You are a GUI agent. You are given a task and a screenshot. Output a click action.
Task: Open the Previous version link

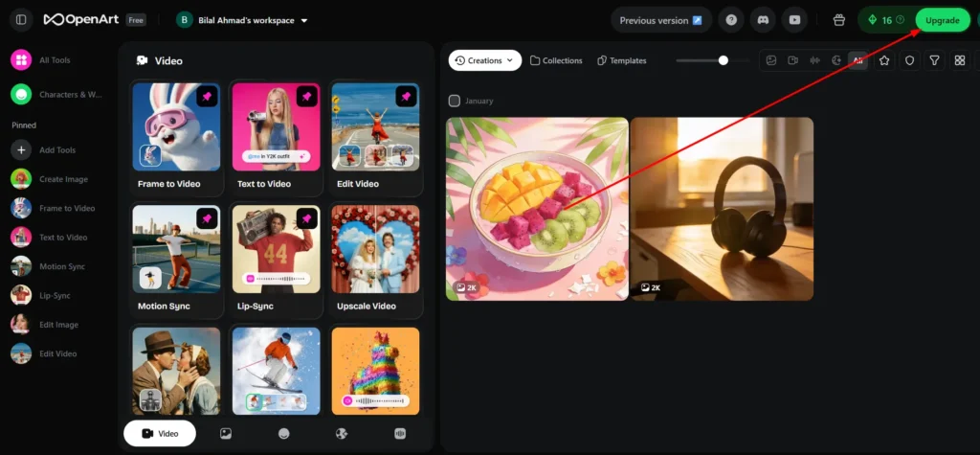(x=660, y=20)
